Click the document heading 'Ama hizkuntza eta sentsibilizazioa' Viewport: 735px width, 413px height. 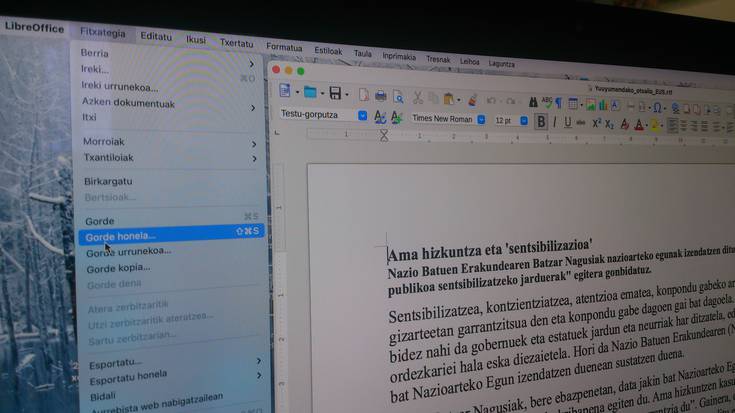490,245
